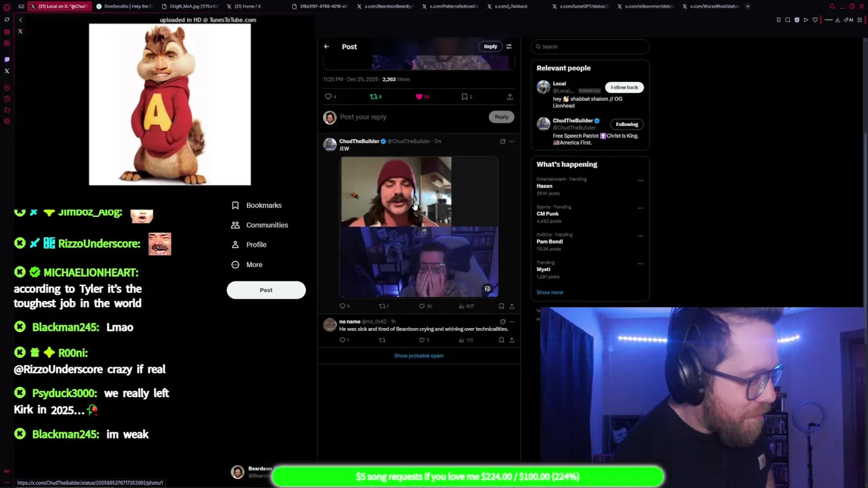Open Bookmarks in the X sidebar
The height and width of the screenshot is (488, 868).
tap(256, 205)
